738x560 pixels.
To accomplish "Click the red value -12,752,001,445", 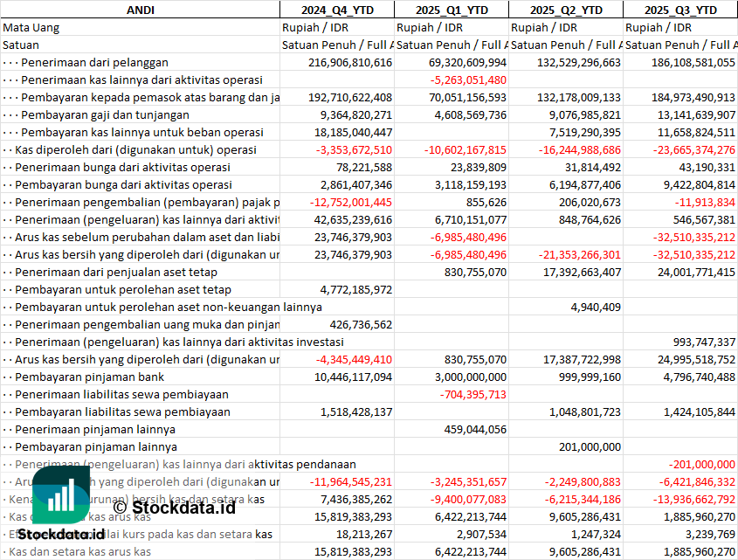I will [351, 202].
